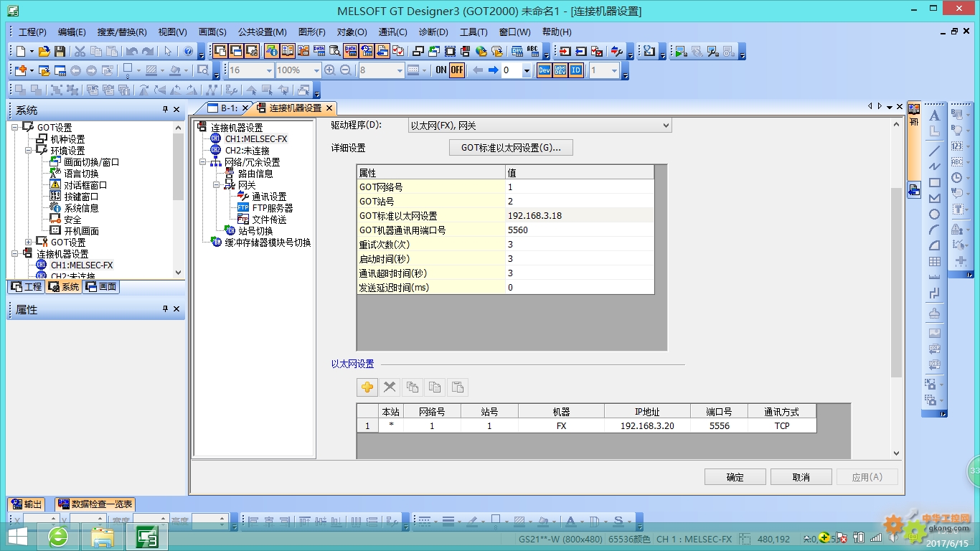
Task: Open the Date/Time clock object tool
Action: point(958,178)
